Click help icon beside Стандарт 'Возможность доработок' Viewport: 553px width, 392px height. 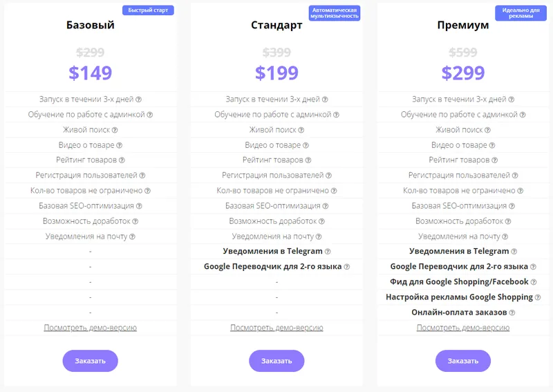tap(321, 222)
